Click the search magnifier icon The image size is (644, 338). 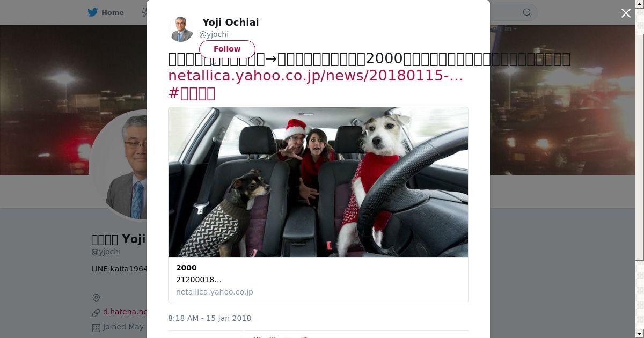(527, 12)
